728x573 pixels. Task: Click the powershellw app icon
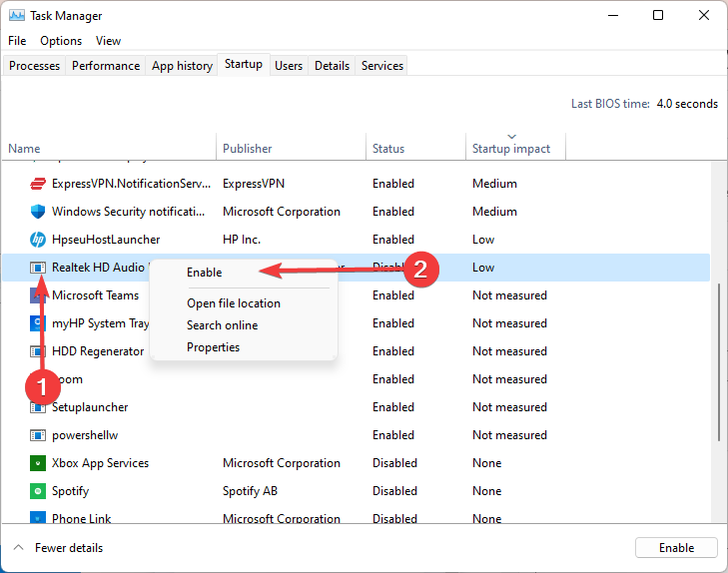click(38, 435)
